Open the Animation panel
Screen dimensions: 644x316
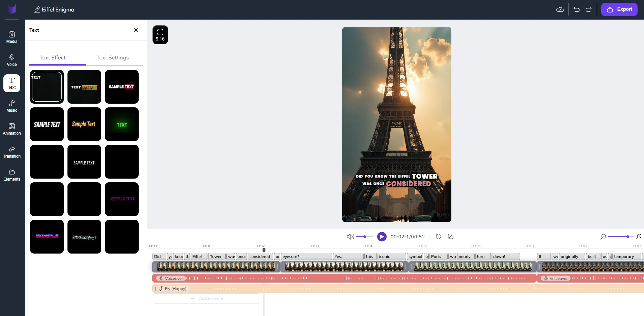point(12,129)
